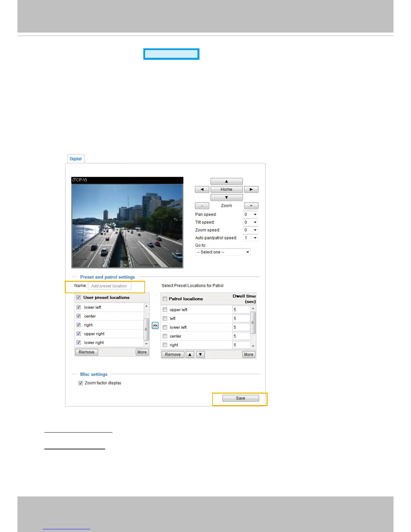Uncheck the Zoom factor display checkbox
Image resolution: width=411 pixels, height=532 pixels.
coord(81,383)
